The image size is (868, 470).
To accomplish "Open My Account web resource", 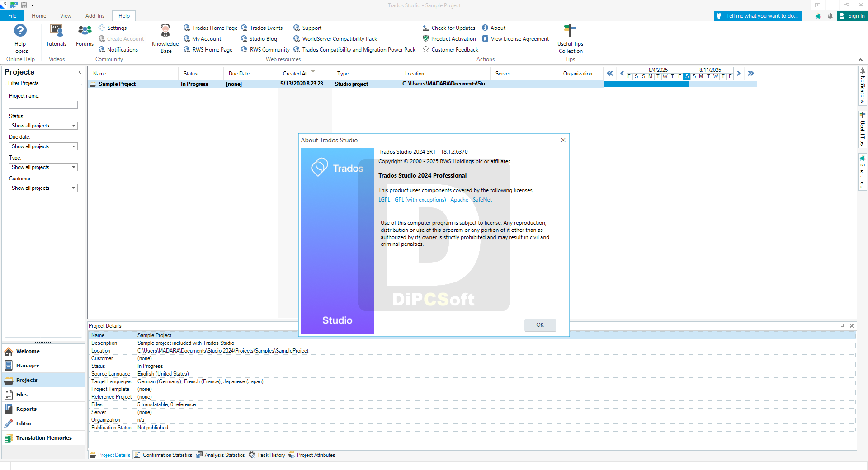I will click(203, 39).
